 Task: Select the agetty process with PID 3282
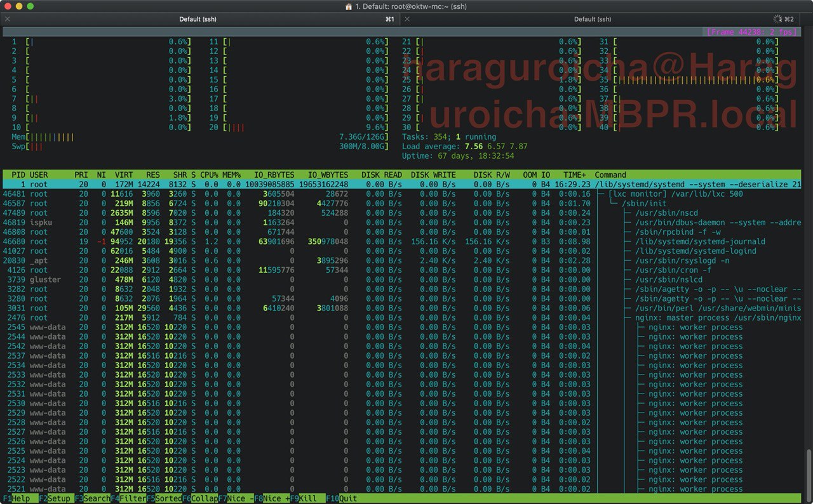click(401, 289)
